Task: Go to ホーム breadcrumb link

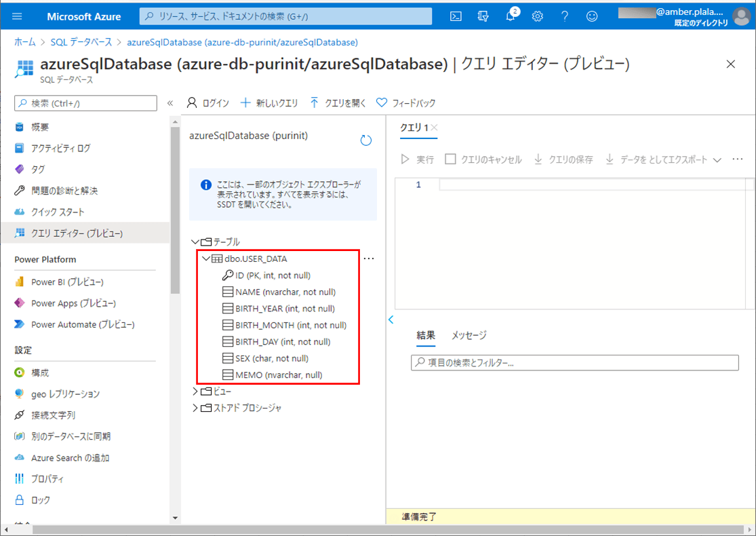Action: [x=25, y=42]
